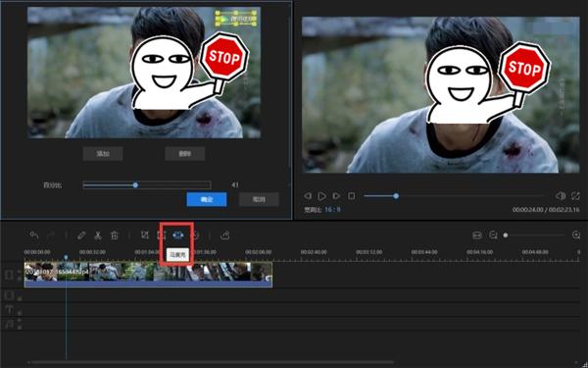Viewport: 588px width, 368px height.
Task: Confirm with the blue OK button
Action: pos(207,199)
